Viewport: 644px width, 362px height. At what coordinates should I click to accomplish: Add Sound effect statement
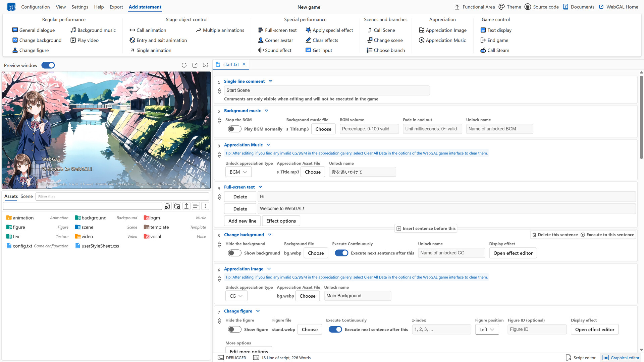(x=274, y=50)
